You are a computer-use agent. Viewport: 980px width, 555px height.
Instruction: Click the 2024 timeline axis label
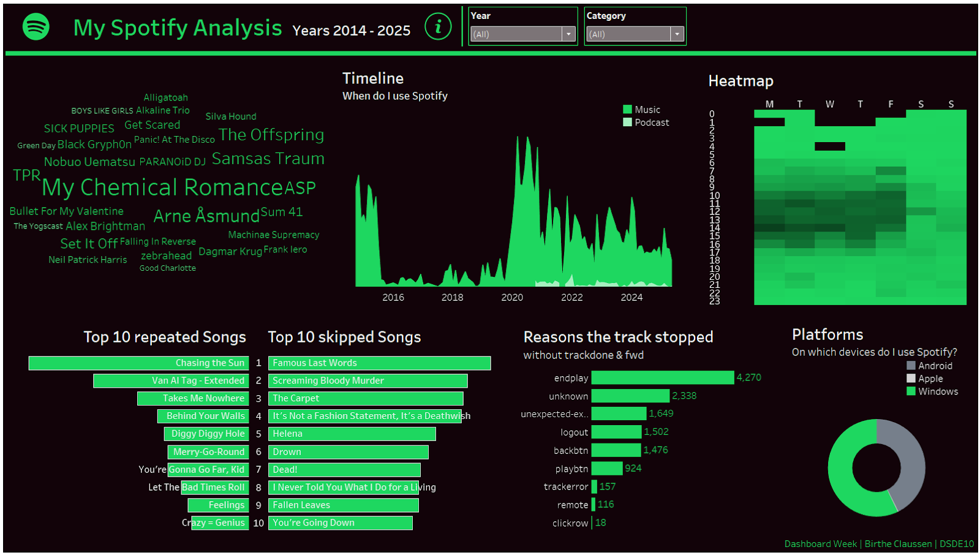[631, 298]
